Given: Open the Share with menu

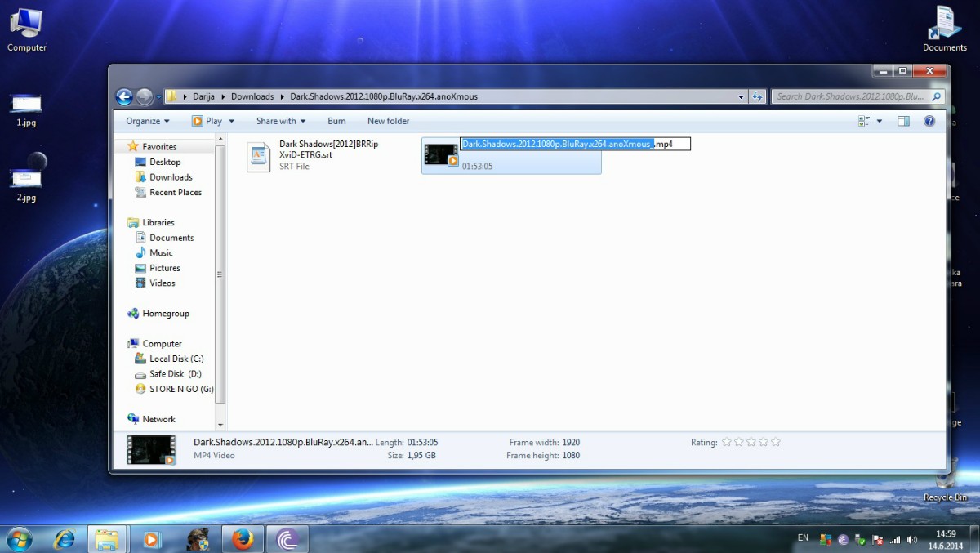Looking at the screenshot, I should click(281, 121).
